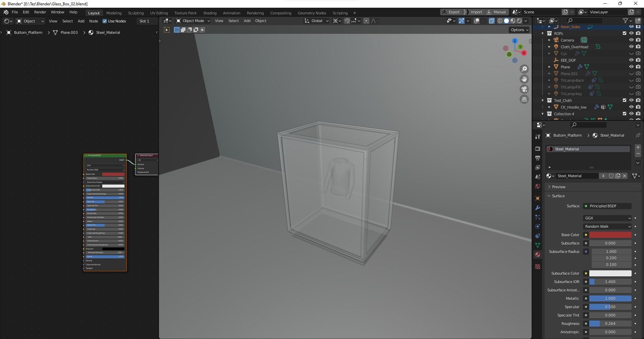Toggle the Use Nodes checkbox
644x339 pixels.
point(105,21)
